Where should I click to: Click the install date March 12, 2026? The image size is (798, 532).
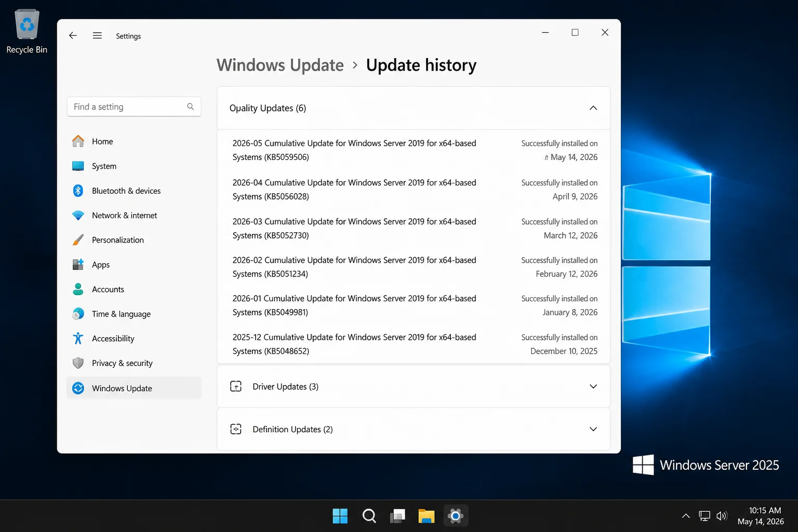pos(570,235)
